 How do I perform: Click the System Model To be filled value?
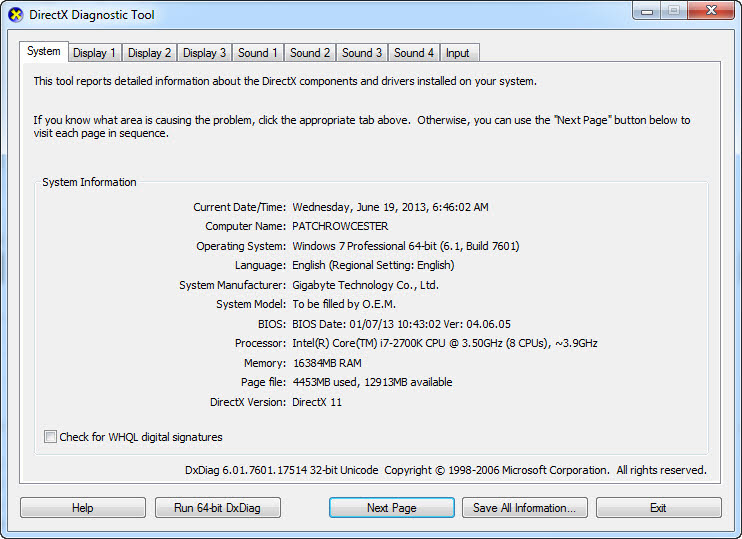344,304
